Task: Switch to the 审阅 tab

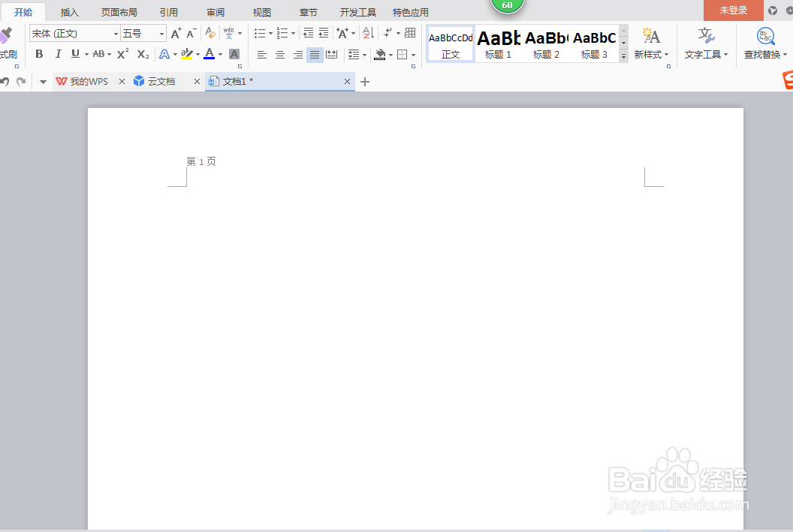Action: [x=216, y=12]
